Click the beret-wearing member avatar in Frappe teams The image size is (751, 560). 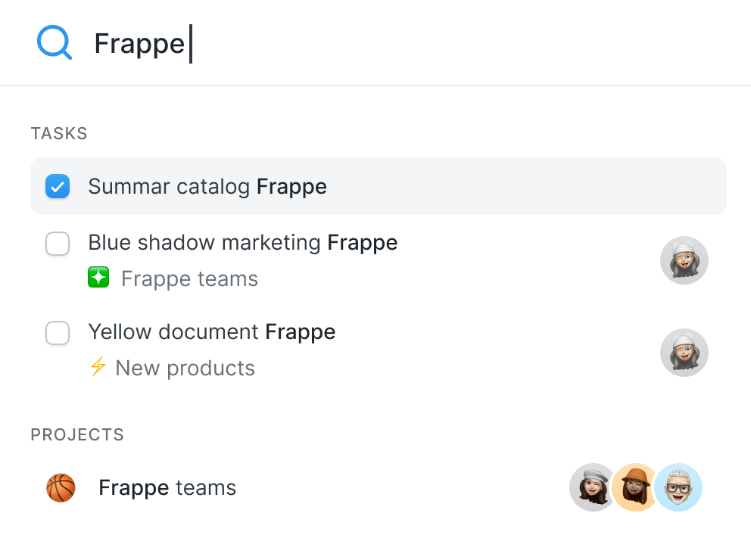tap(592, 487)
